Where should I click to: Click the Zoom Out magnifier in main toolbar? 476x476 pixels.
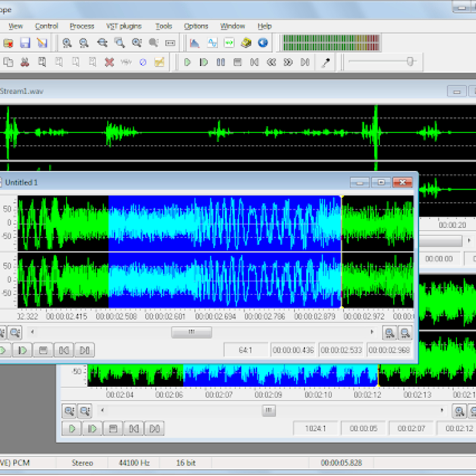click(84, 43)
